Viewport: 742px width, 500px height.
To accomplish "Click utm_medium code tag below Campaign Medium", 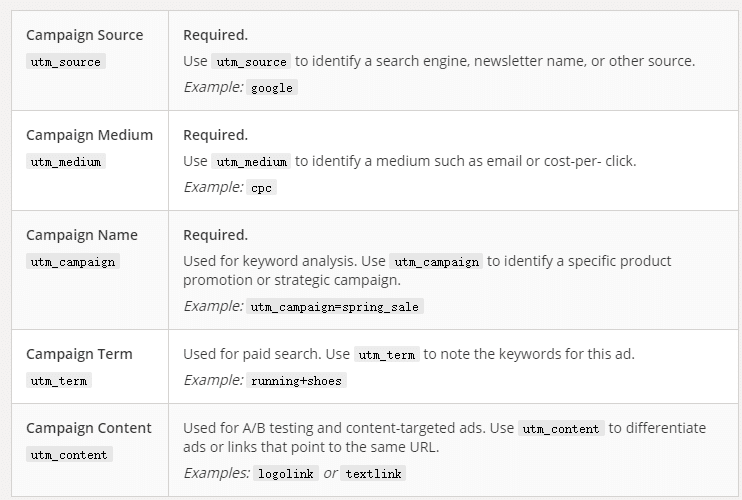I will [65, 161].
